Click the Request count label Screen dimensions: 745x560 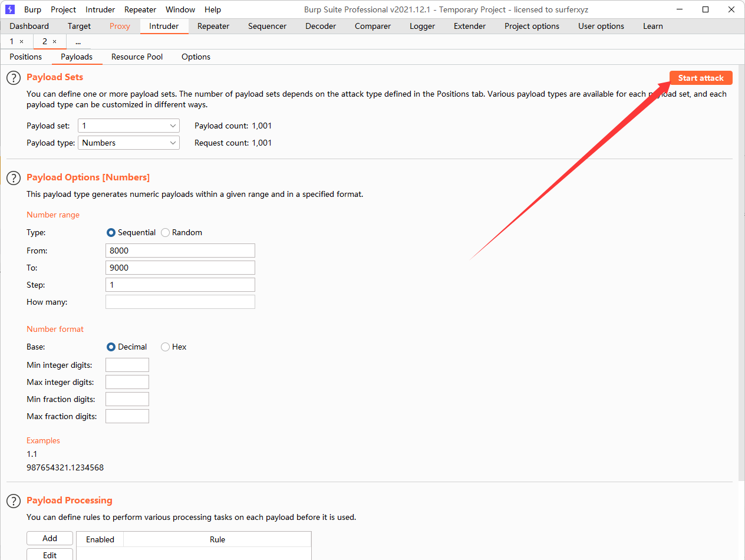[x=222, y=143]
